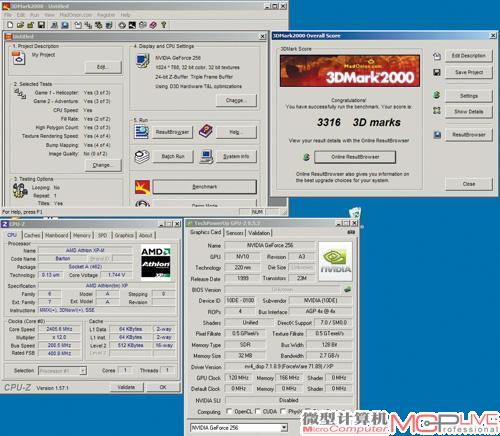Click the Core Speed '2405.6 MHz' value in CPU-Z
This screenshot has width=500, height=436.
[x=59, y=329]
